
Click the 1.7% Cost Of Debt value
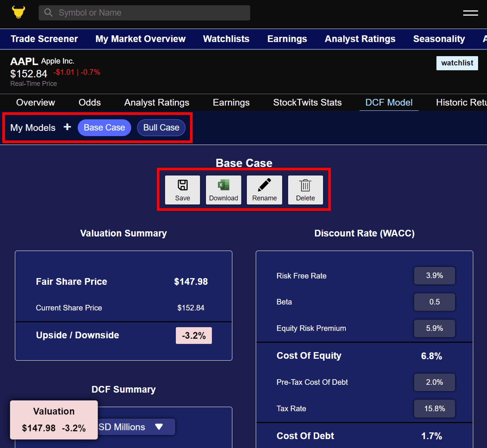(432, 436)
